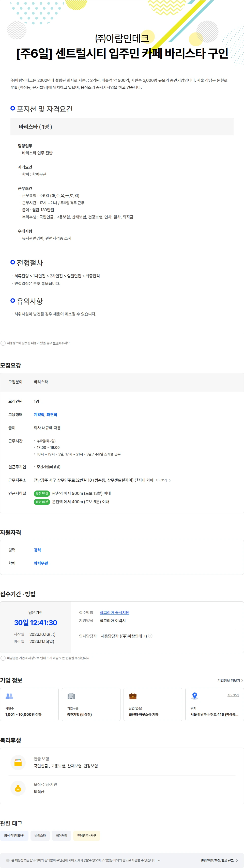Click 지도보기 in company location card
The width and height of the screenshot is (244, 868).
[x=233, y=695]
